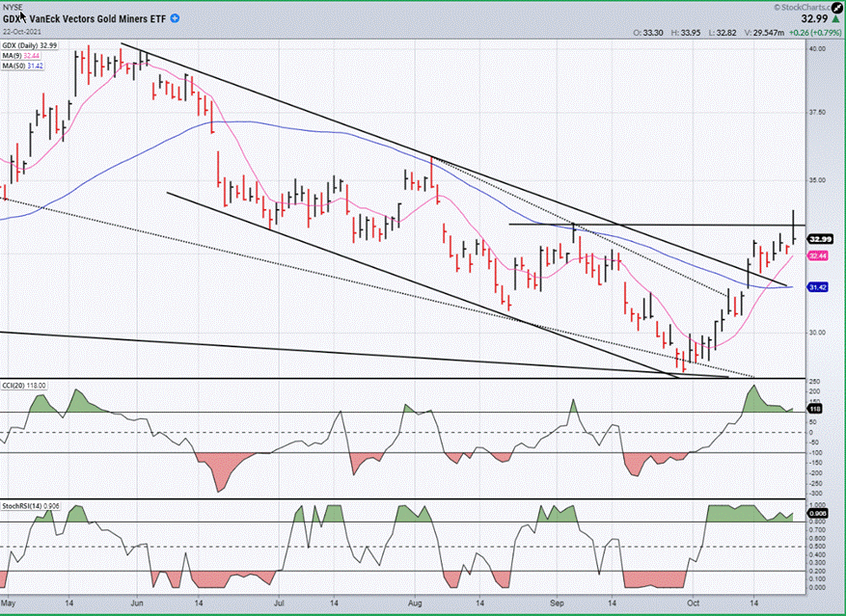Viewport: 846px width, 616px height.
Task: Click the 0.906 StochRSI value tag on axis
Action: (817, 514)
